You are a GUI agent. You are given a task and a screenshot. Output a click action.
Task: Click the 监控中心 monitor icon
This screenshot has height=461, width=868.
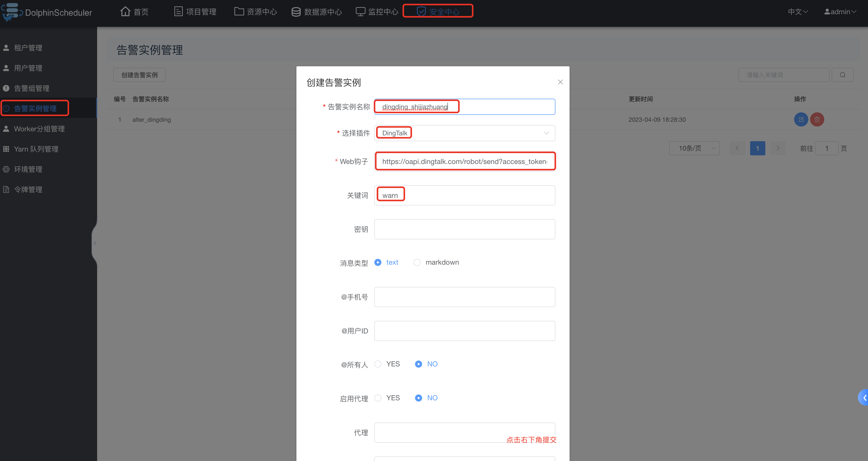coord(360,12)
